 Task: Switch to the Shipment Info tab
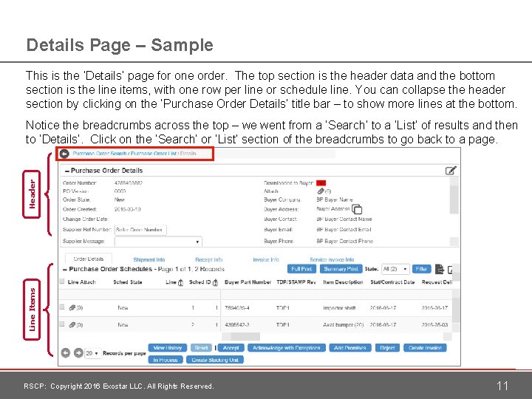tap(149, 259)
